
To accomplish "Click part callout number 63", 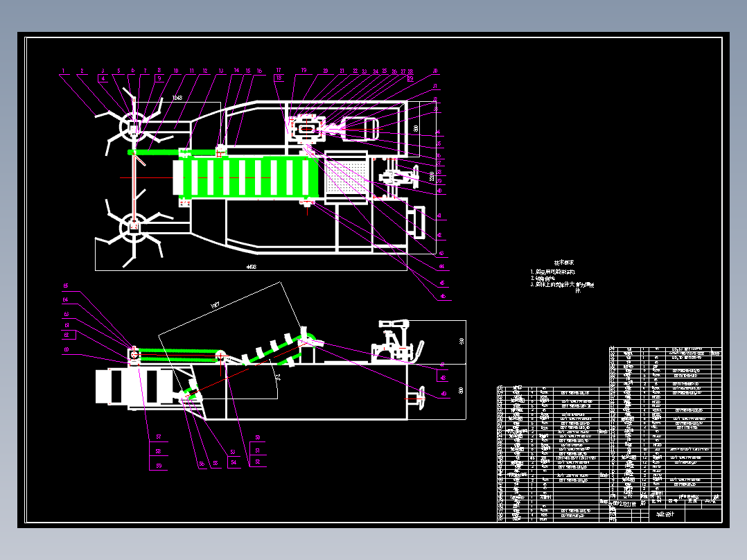I will (67, 314).
